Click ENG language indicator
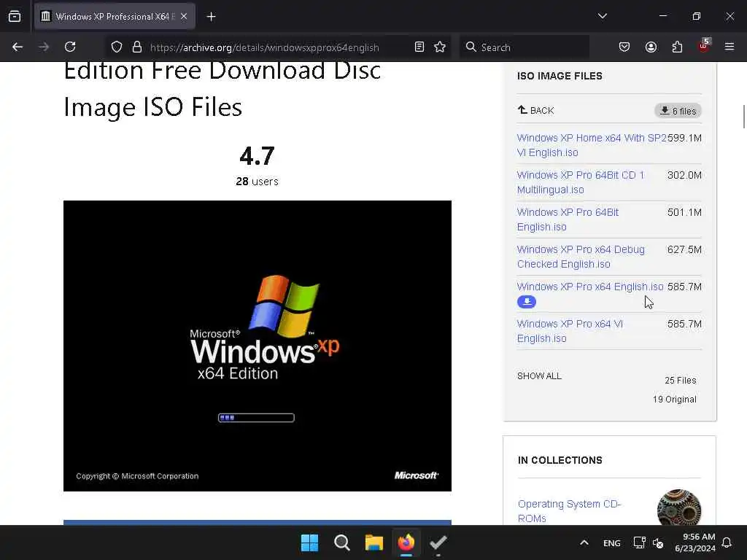Screen dimensions: 747x560 coord(612,542)
